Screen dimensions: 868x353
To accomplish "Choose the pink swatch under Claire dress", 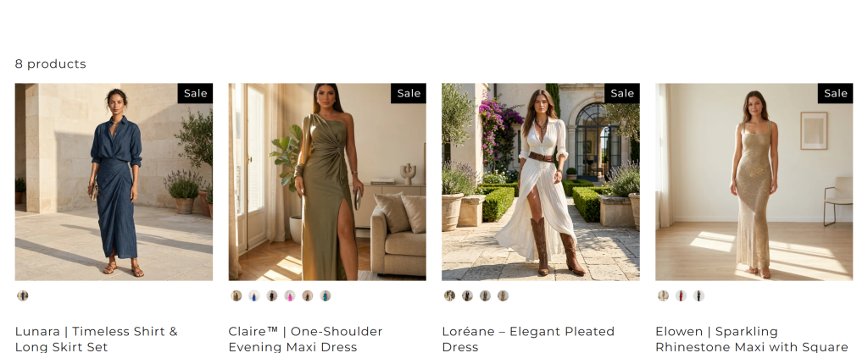I will pos(290,296).
